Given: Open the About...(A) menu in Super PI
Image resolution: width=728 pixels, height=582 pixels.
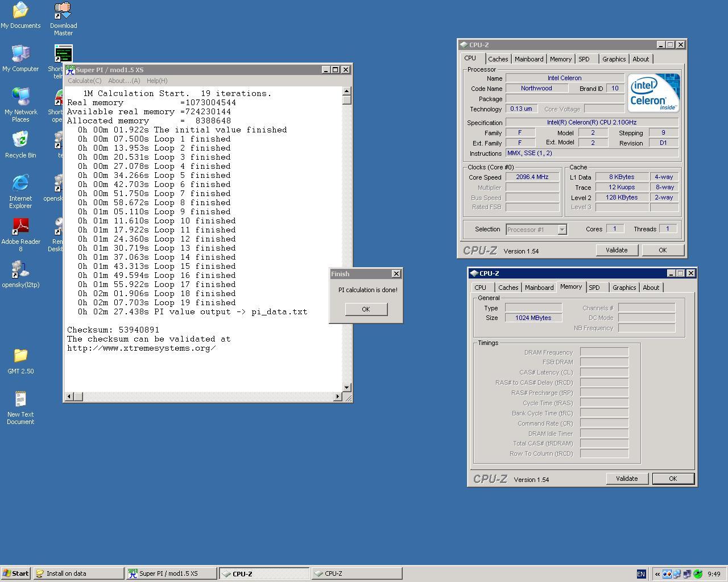Looking at the screenshot, I should [124, 81].
